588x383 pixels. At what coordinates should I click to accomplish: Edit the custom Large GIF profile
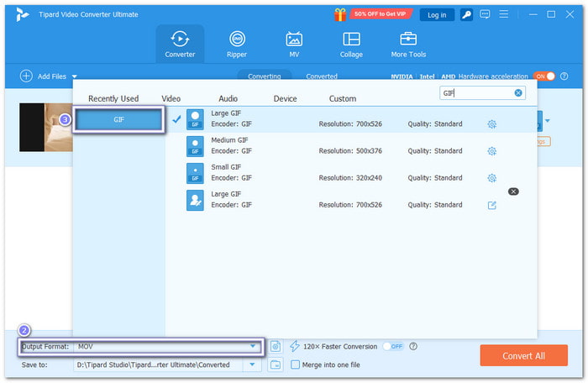[x=492, y=205]
